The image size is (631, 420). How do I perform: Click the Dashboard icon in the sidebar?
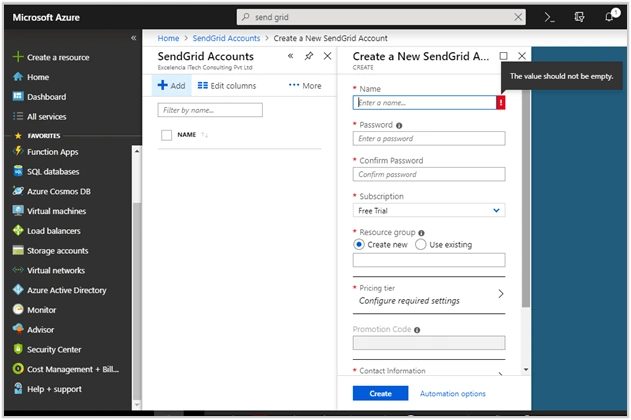18,96
